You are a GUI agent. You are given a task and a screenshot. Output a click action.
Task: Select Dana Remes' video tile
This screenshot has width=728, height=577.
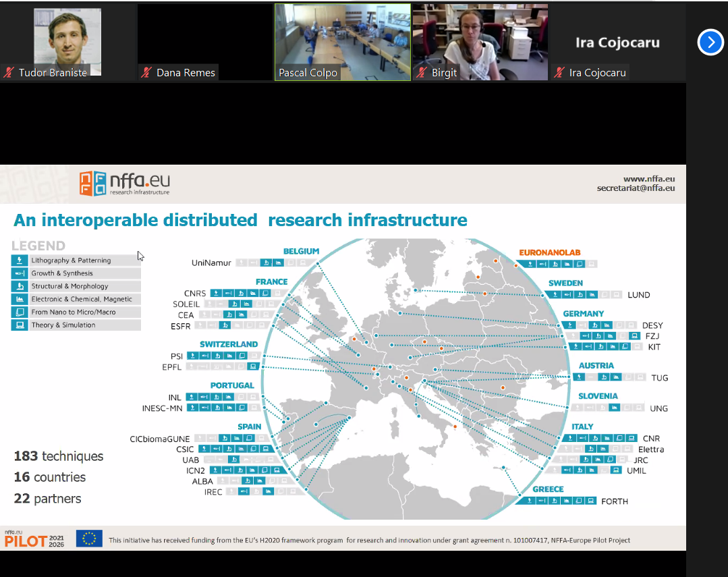click(204, 43)
